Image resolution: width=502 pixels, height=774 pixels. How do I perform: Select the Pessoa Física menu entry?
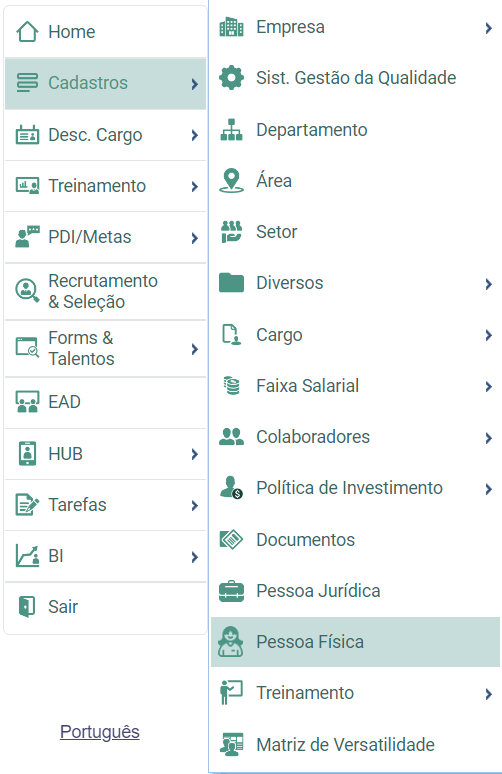355,642
